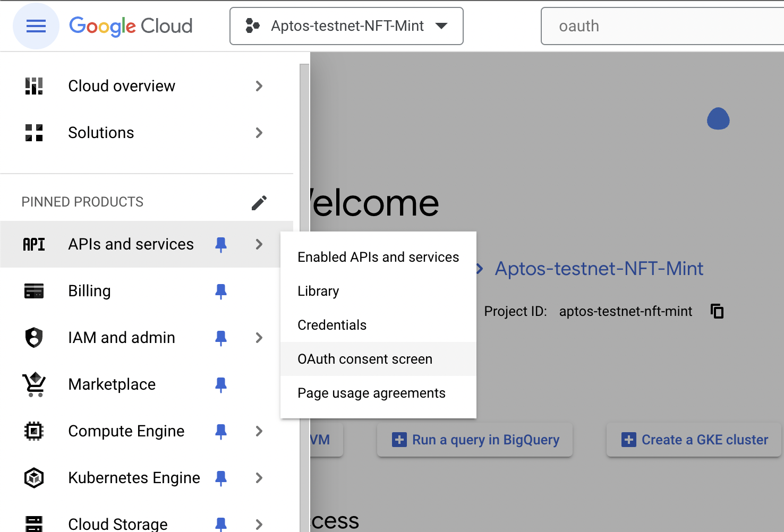This screenshot has width=784, height=532.
Task: Click the Google Cloud logo
Action: (131, 26)
